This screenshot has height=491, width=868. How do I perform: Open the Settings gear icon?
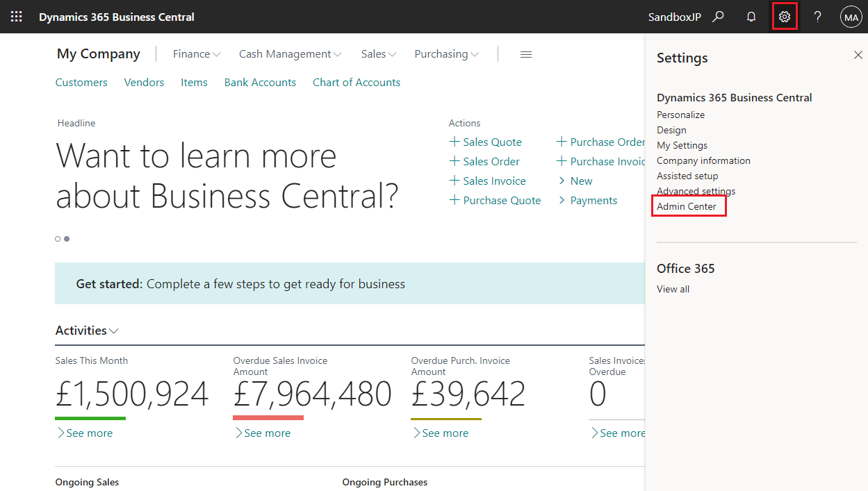[x=784, y=16]
